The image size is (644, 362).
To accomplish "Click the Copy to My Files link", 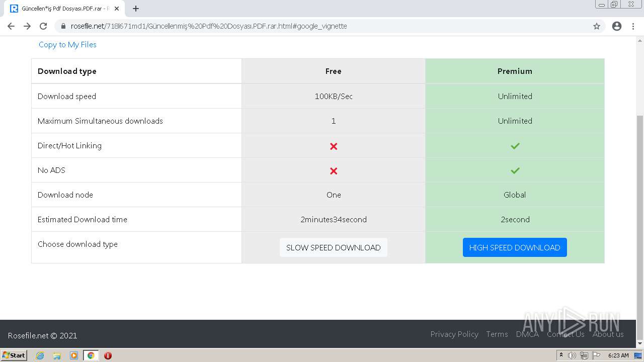I will click(67, 44).
